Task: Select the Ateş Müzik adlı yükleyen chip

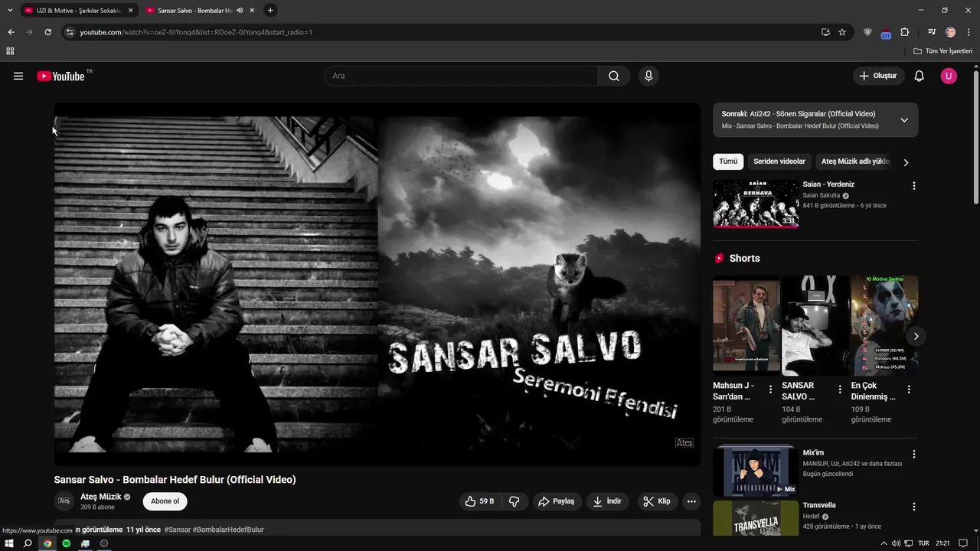Action: [856, 161]
